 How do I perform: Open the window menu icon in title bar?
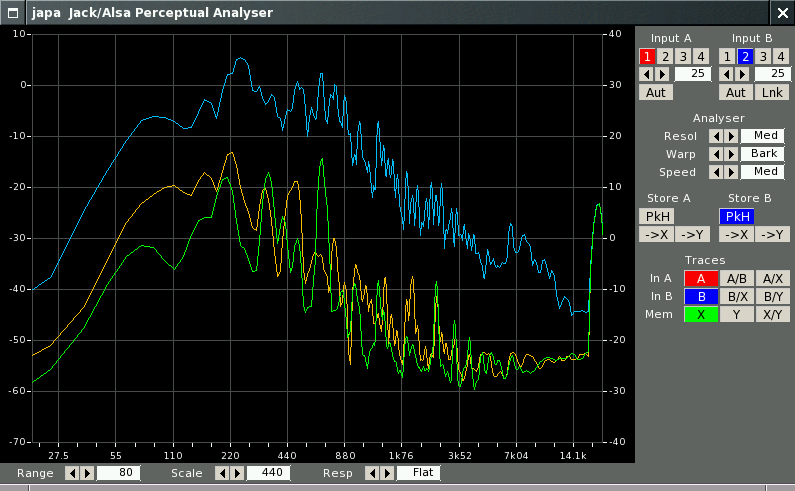13,11
